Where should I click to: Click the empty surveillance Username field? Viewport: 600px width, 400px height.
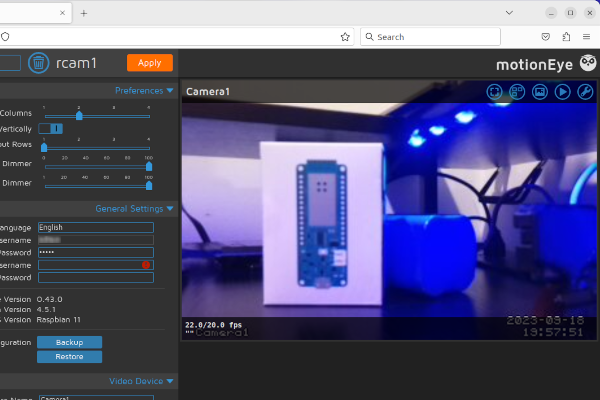[x=96, y=265]
